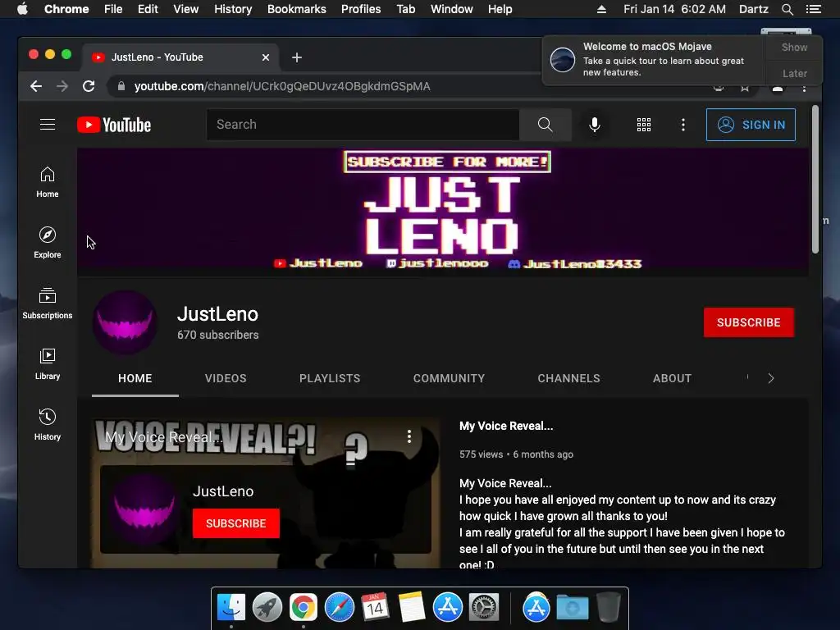The width and height of the screenshot is (840, 630).
Task: Open the My Voice Reveal... video title link
Action: click(x=506, y=427)
